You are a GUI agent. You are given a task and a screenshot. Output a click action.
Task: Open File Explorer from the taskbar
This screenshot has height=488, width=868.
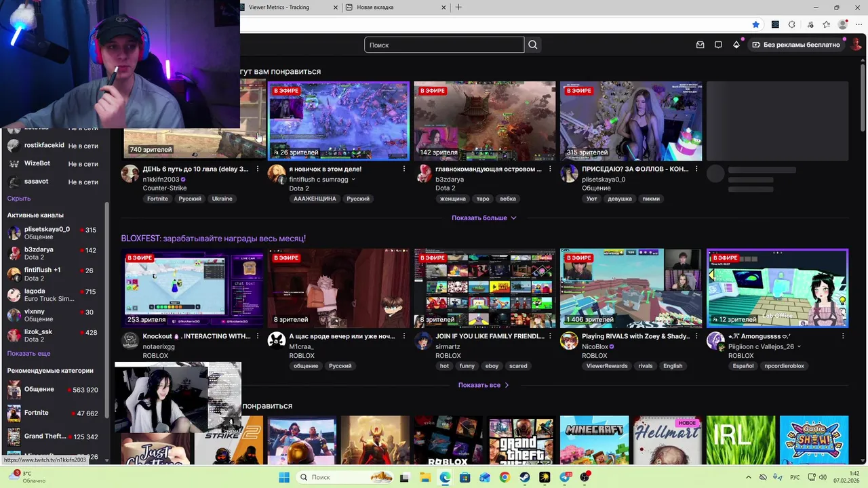click(x=425, y=477)
